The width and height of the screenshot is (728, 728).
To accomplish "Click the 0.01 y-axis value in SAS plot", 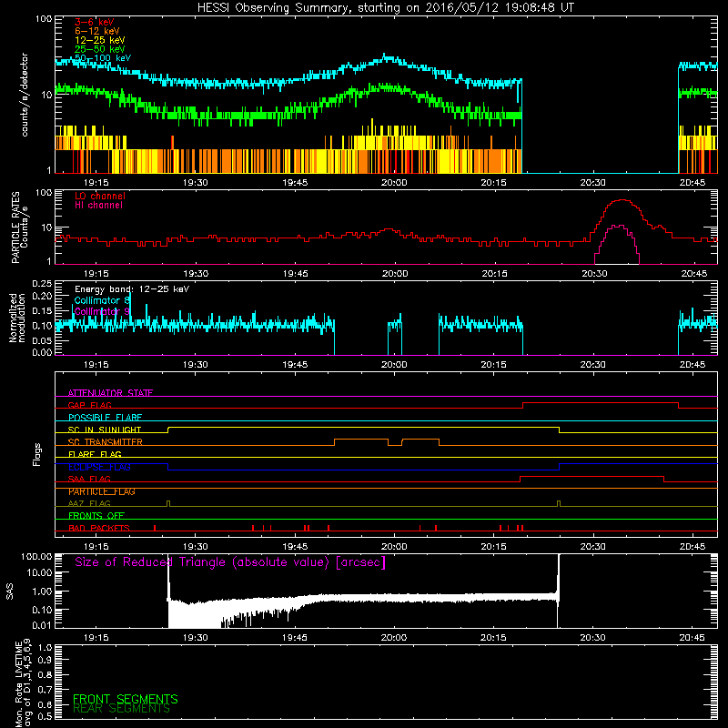I will tap(42, 625).
